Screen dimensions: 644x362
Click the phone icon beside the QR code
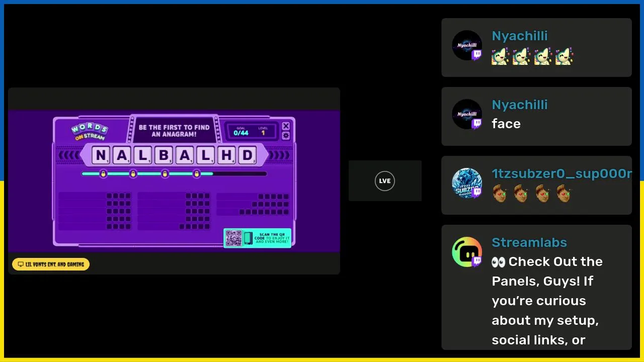[x=248, y=238]
